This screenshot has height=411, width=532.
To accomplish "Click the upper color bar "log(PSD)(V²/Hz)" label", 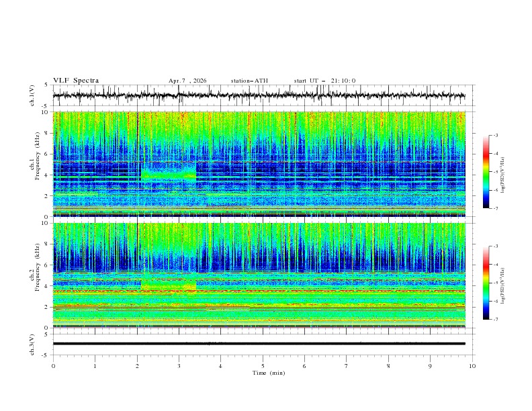I will pyautogui.click(x=503, y=175).
